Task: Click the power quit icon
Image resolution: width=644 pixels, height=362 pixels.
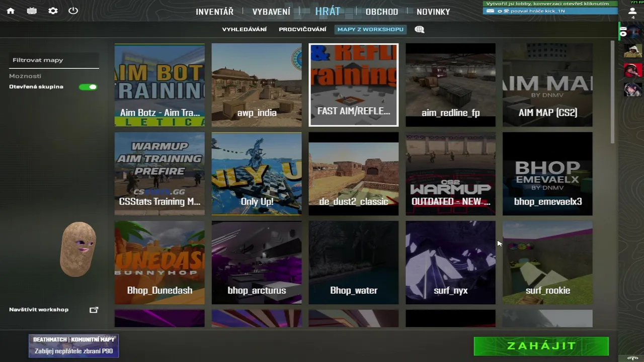Action: (73, 11)
